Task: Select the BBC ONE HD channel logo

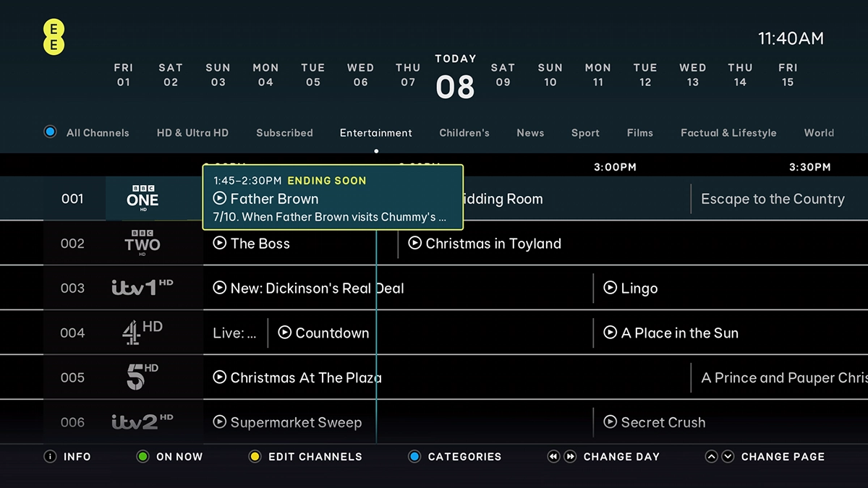Action: point(142,198)
